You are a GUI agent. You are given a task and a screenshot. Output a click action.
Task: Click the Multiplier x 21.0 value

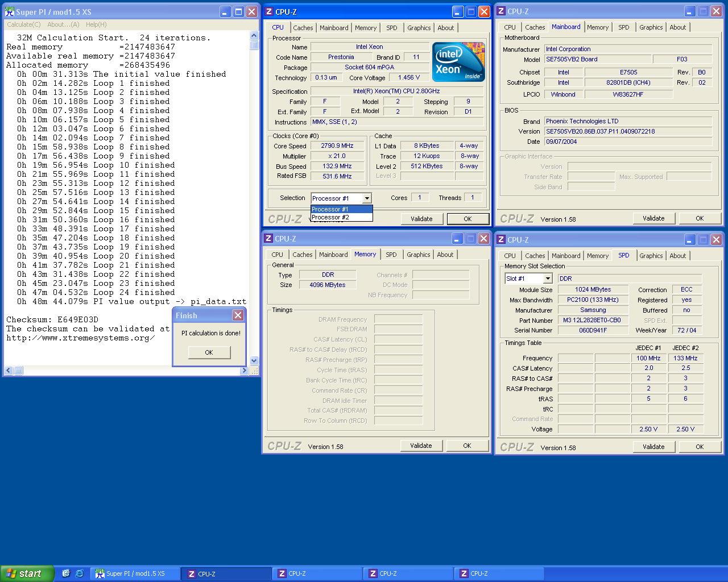click(x=337, y=156)
